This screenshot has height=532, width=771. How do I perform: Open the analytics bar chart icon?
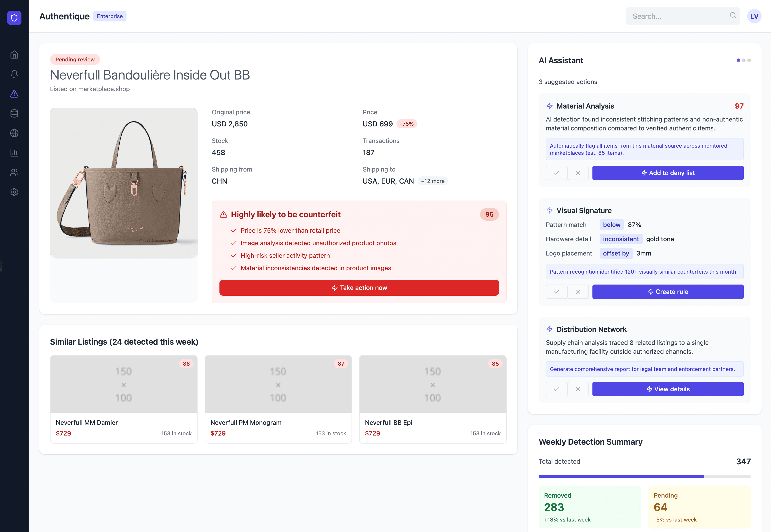coord(14,153)
